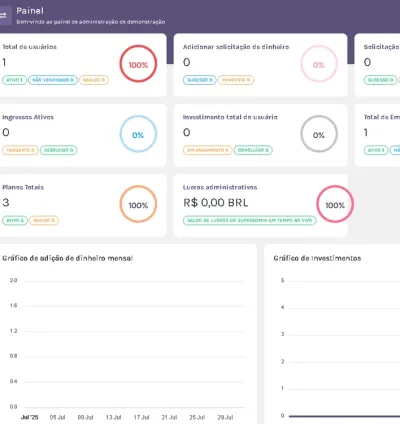400x424 pixels.
Task: Click the Em andamento 0 badge
Action: point(208,150)
